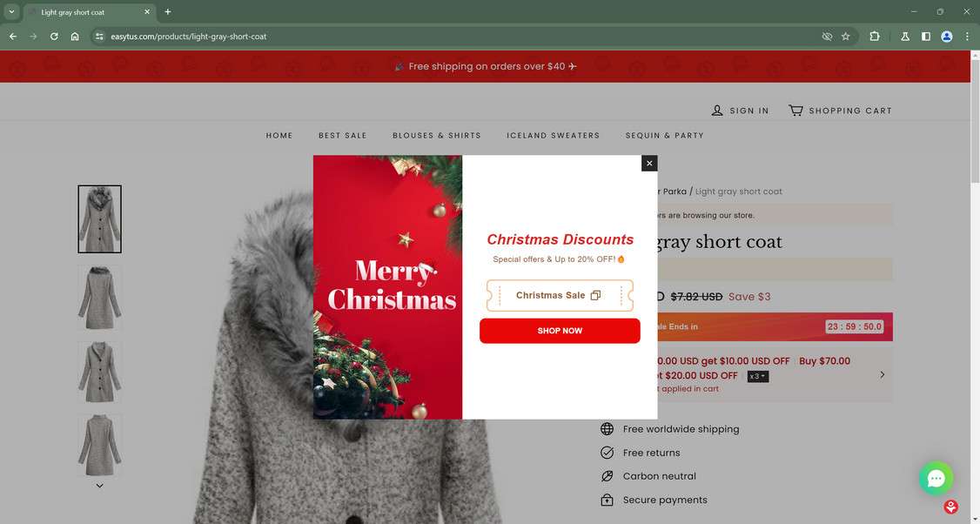Click the SHOP NOW button
The image size is (980, 524).
pyautogui.click(x=560, y=331)
